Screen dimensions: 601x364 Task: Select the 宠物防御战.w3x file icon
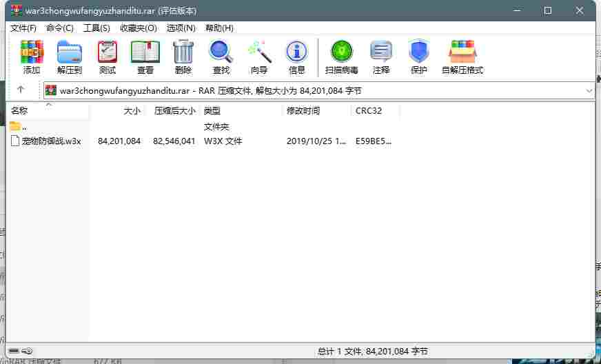point(15,141)
